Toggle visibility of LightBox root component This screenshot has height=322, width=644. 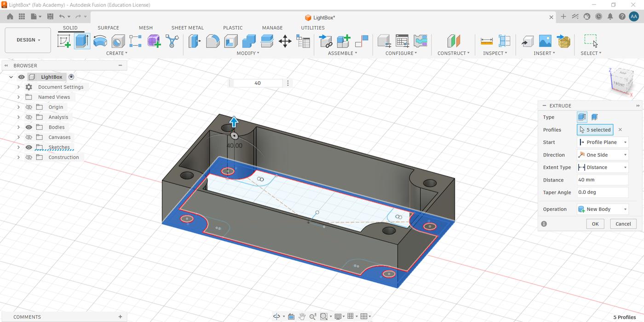click(x=21, y=77)
